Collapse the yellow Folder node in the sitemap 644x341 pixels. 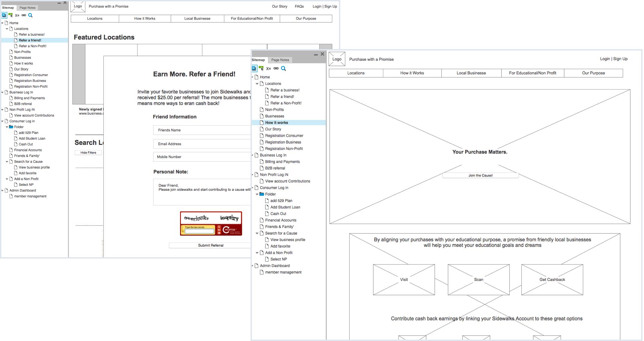(x=7, y=127)
